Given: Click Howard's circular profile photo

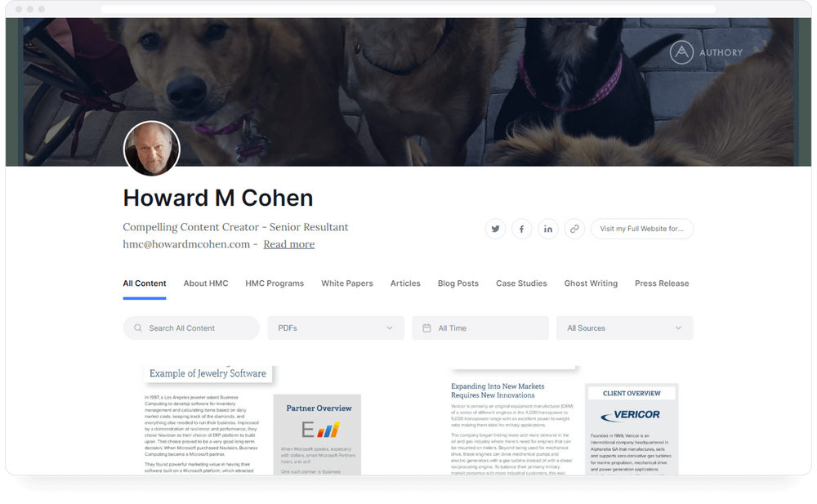Looking at the screenshot, I should pyautogui.click(x=151, y=150).
